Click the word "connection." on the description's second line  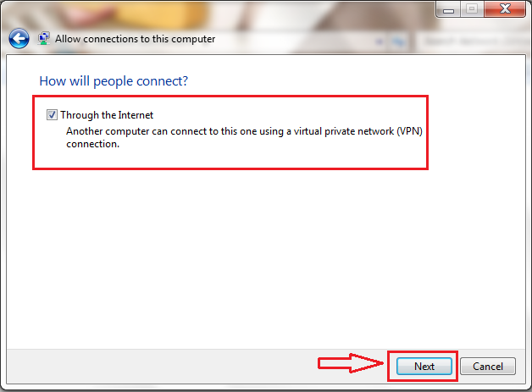92,144
